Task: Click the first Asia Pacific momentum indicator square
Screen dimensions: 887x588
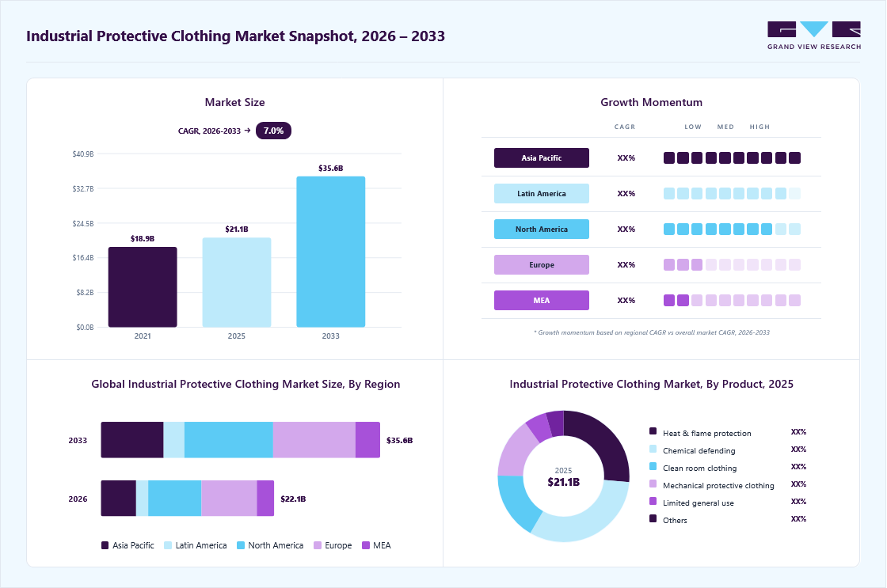Action: click(x=669, y=157)
